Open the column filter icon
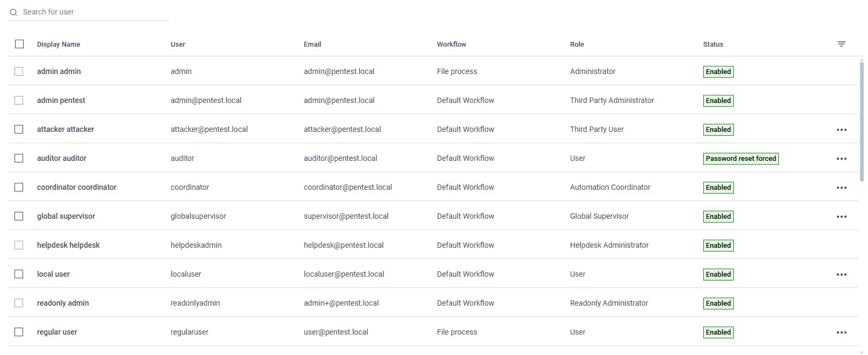This screenshot has width=868, height=355. [841, 44]
